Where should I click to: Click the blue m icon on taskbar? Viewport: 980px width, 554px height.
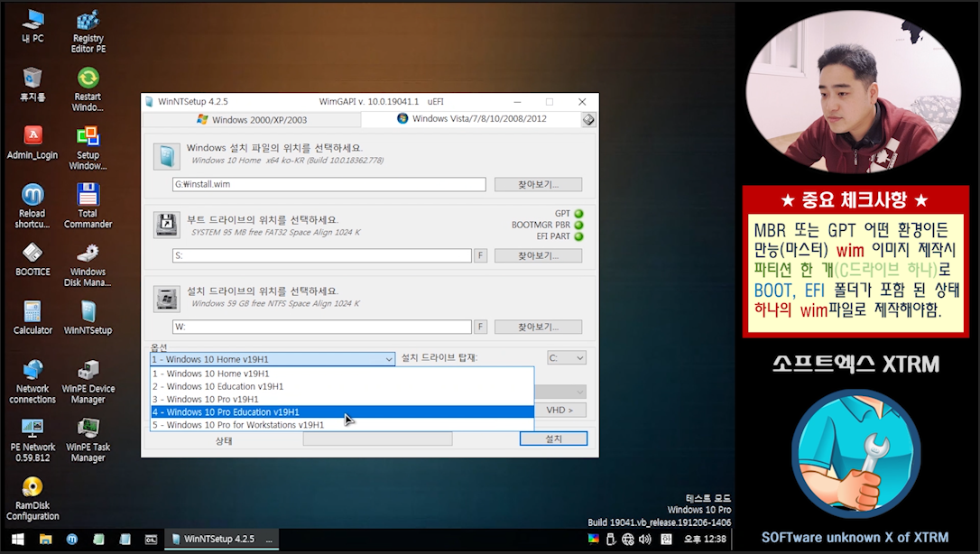72,539
